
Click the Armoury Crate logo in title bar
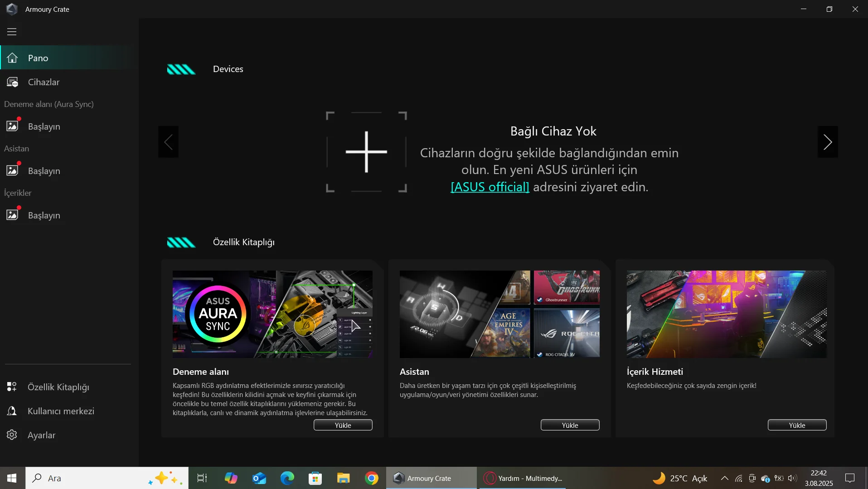pyautogui.click(x=12, y=9)
